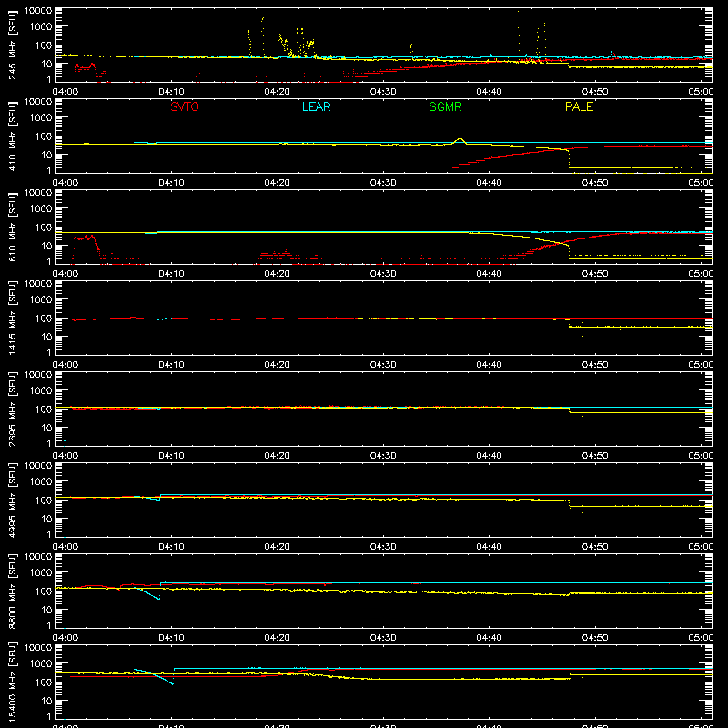Click 04:10 time label under 1415 MHz plot
This screenshot has width=728, height=728.
coord(171,365)
